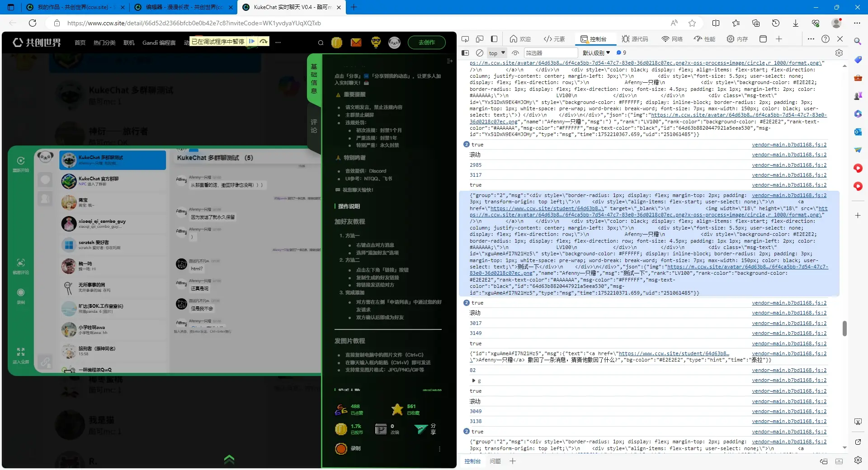Screen dimensions: 868x470
Task: Click the lightbulb emoji icon in header
Action: coord(376,42)
